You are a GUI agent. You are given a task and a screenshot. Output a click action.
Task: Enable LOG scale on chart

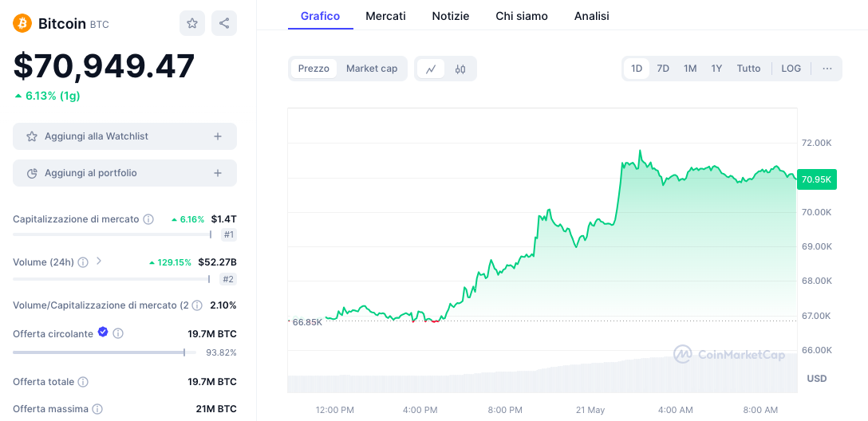pos(791,69)
